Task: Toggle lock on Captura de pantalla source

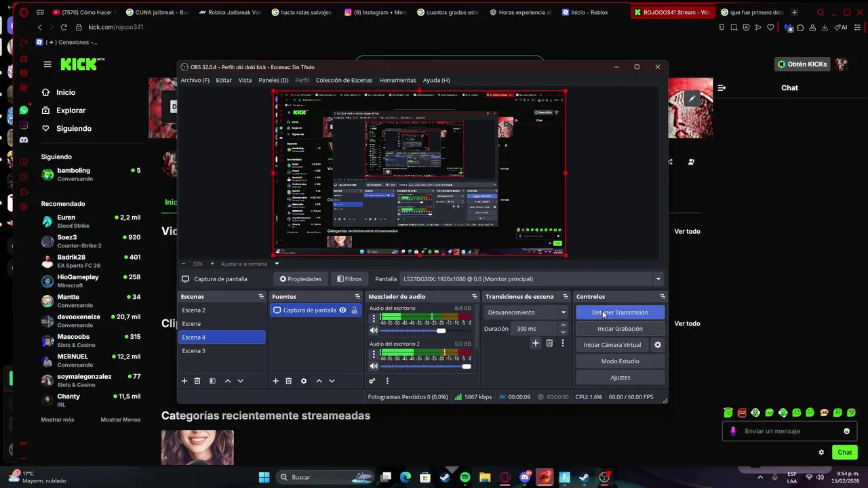Action: point(354,310)
